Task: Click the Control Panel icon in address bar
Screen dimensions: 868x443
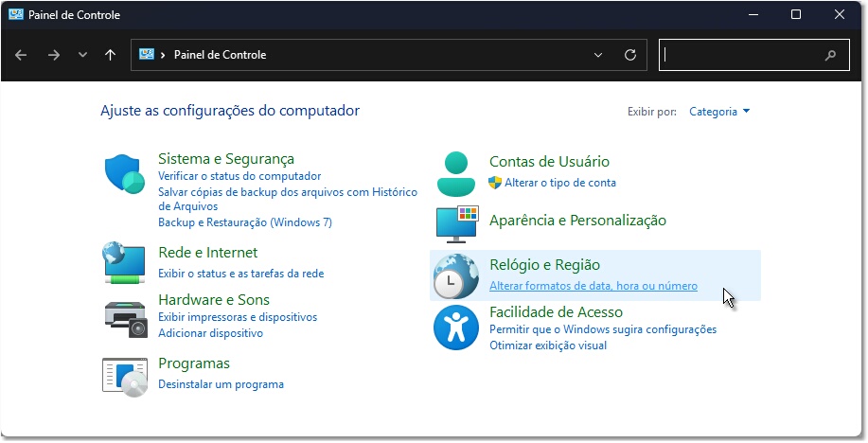Action: pos(146,54)
